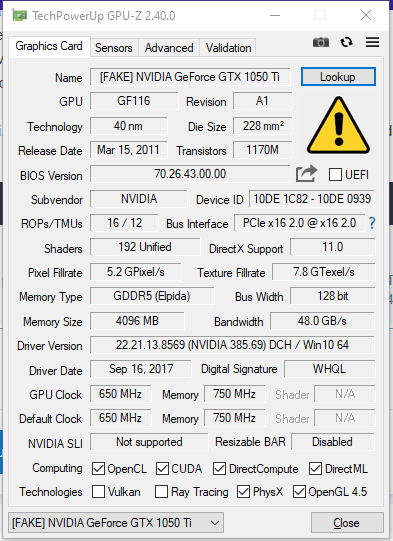Image resolution: width=393 pixels, height=541 pixels.
Task: Toggle the Vulkan checkbox
Action: tap(98, 492)
